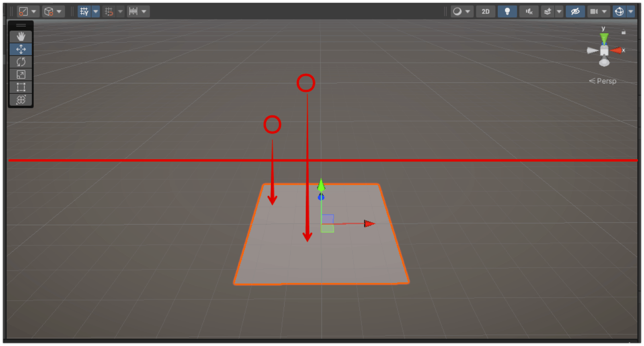Open the handle rotation dropdown with cube icon
Viewport: 644px width, 346px height.
coord(53,11)
